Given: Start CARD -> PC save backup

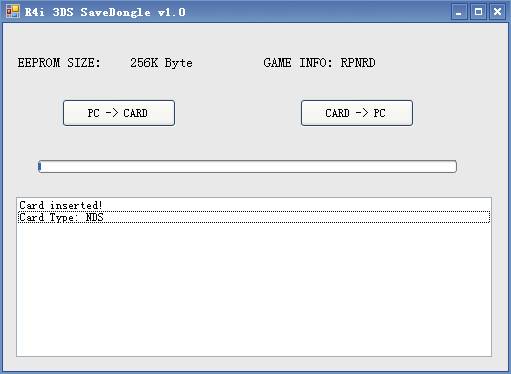Looking at the screenshot, I should tap(357, 113).
